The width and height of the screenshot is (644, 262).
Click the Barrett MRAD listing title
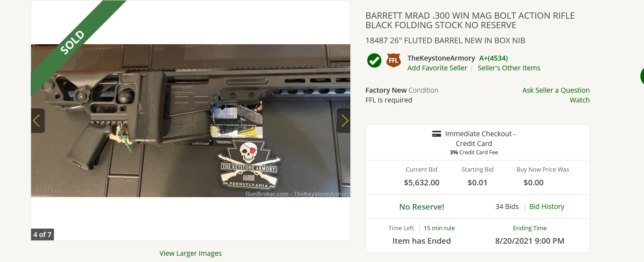[470, 20]
